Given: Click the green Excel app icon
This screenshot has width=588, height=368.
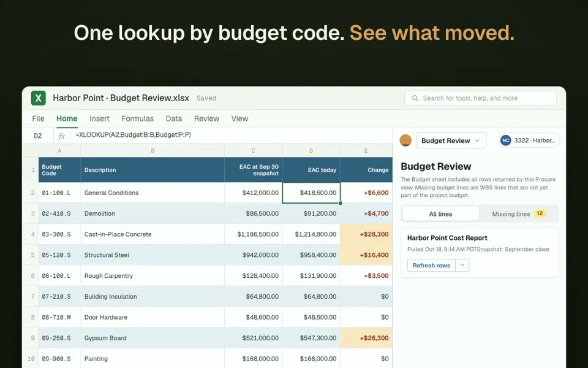Looking at the screenshot, I should (38, 98).
